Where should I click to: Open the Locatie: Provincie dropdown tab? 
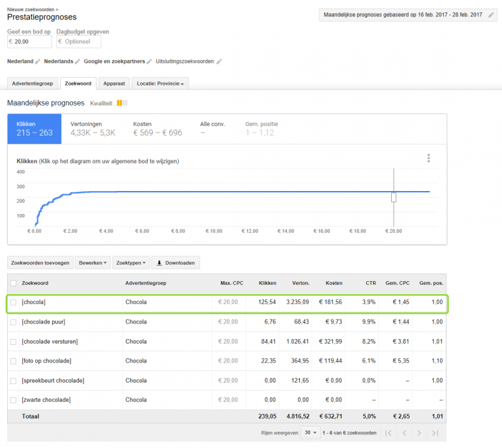[x=160, y=83]
